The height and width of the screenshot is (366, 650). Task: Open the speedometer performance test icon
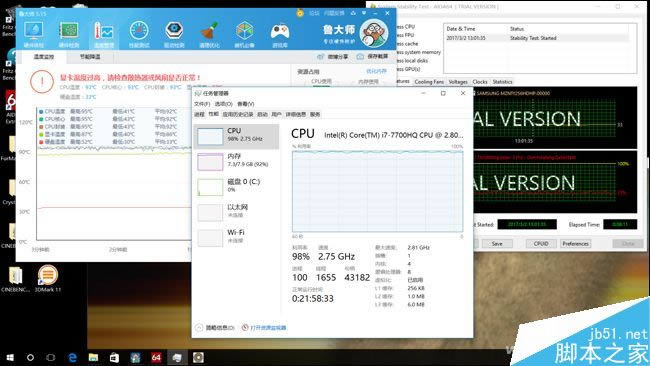tap(139, 31)
